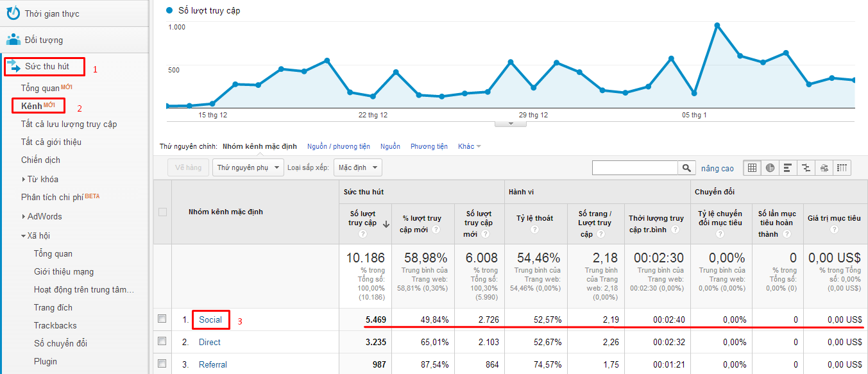
Task: Expand the Khác dimension dropdown
Action: [469, 146]
